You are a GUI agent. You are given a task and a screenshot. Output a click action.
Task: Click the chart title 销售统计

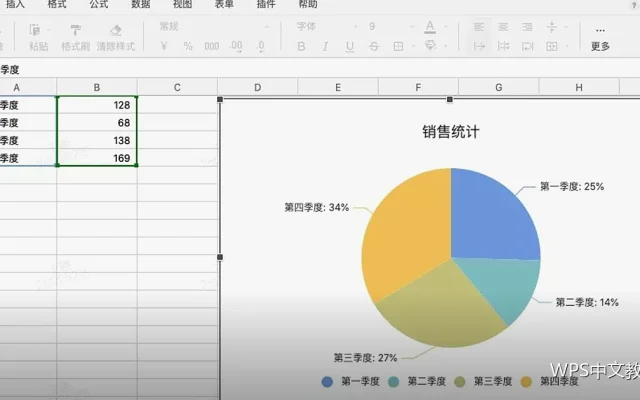click(451, 132)
